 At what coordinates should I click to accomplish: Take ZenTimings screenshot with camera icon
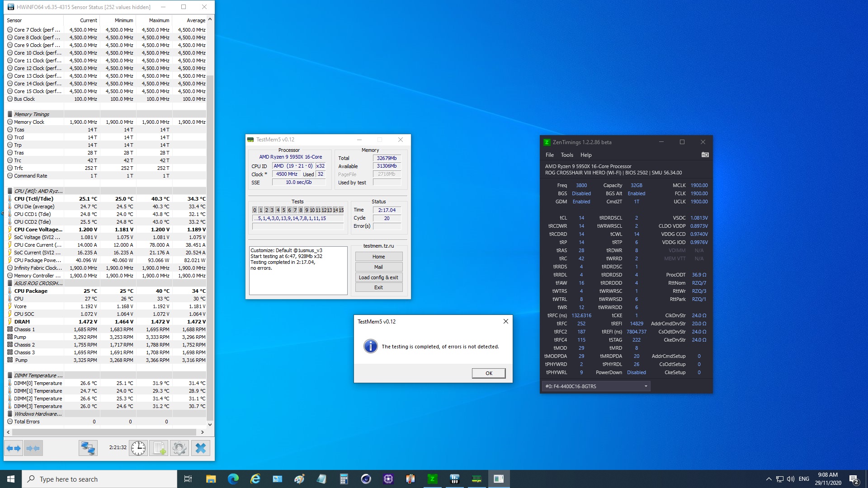705,155
